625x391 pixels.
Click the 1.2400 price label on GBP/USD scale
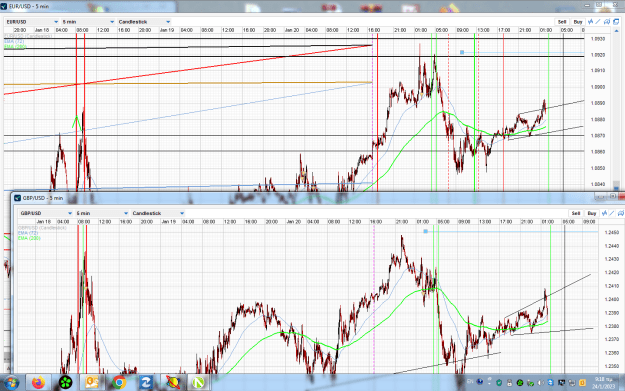[612, 299]
